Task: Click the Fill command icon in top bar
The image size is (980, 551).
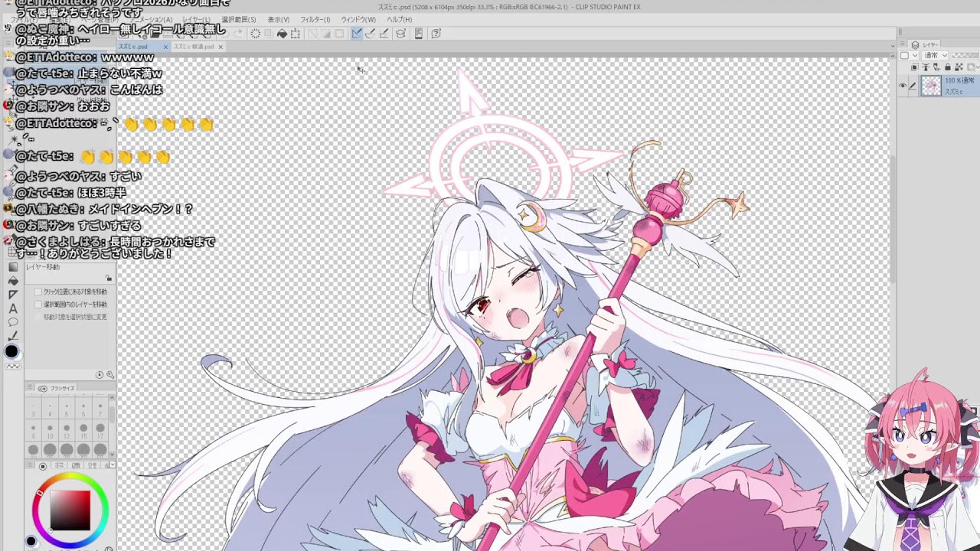Action: (x=282, y=34)
